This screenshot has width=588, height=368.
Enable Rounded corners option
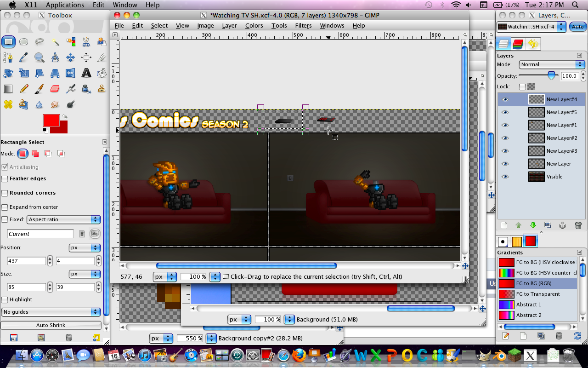5,193
